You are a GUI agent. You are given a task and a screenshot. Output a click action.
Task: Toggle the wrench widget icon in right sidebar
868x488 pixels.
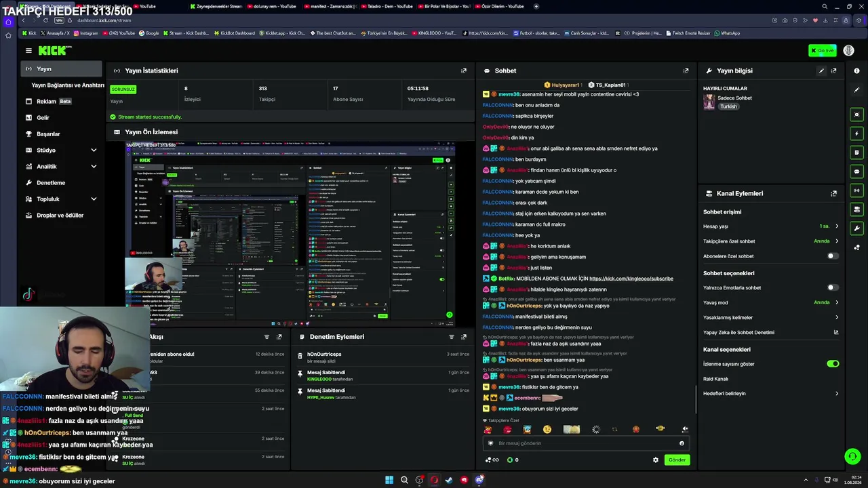tap(857, 228)
